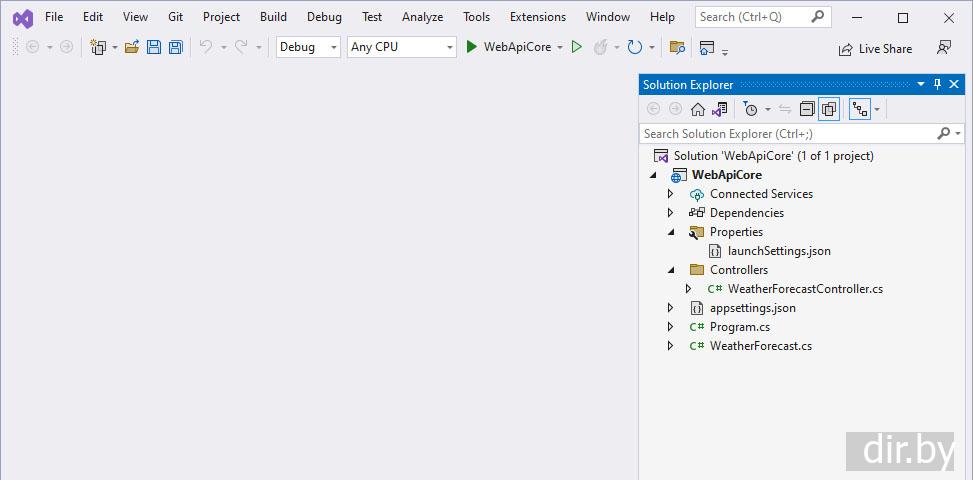The height and width of the screenshot is (480, 973).
Task: Open the Restart button dropdown arrow
Action: 652,48
